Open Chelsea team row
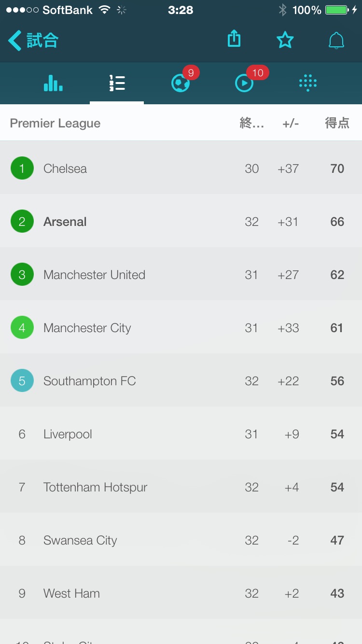 181,168
